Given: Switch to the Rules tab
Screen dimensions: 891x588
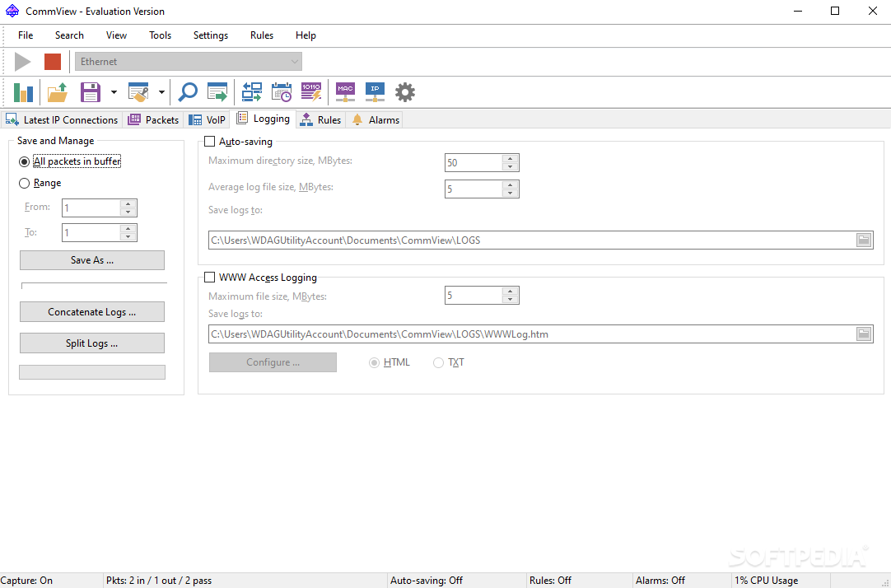Looking at the screenshot, I should pyautogui.click(x=321, y=120).
